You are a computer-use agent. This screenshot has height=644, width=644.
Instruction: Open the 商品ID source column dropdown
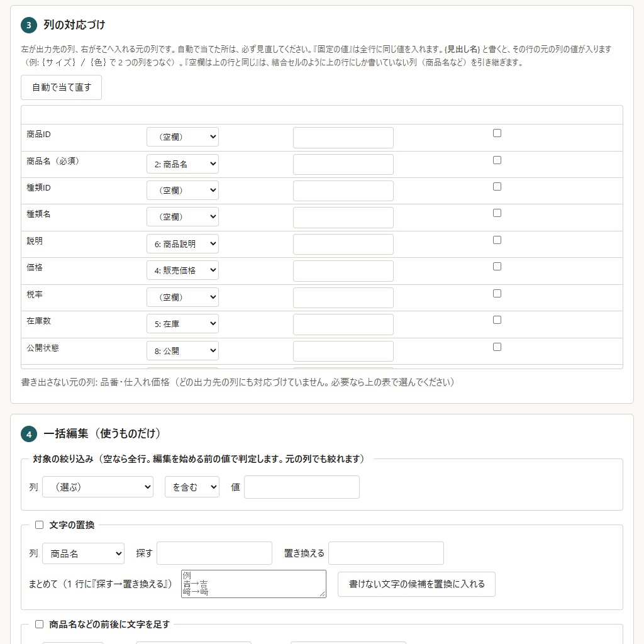182,136
